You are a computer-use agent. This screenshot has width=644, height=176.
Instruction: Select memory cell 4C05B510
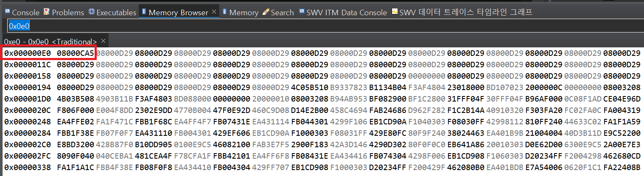(x=310, y=88)
